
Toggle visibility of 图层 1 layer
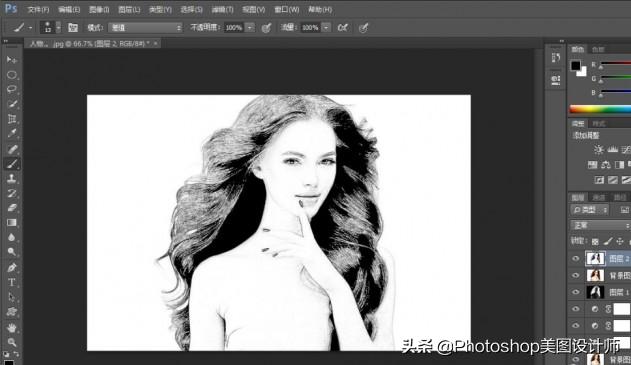[x=575, y=292]
